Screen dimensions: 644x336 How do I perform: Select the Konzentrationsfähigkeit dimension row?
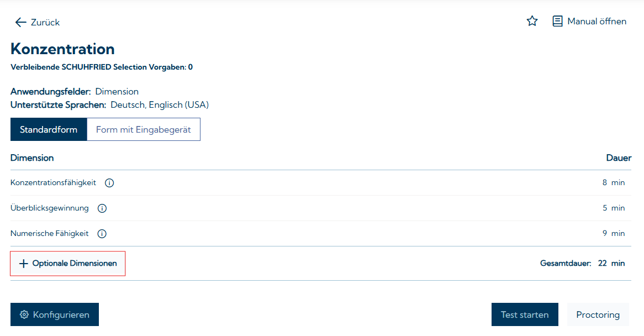click(x=54, y=183)
